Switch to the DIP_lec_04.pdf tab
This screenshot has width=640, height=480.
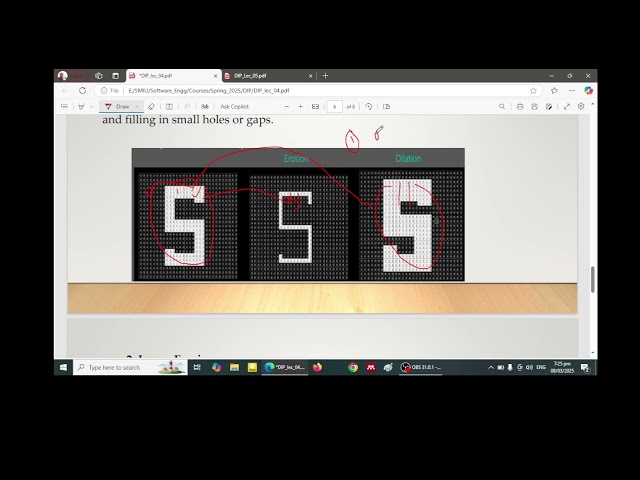click(x=173, y=76)
